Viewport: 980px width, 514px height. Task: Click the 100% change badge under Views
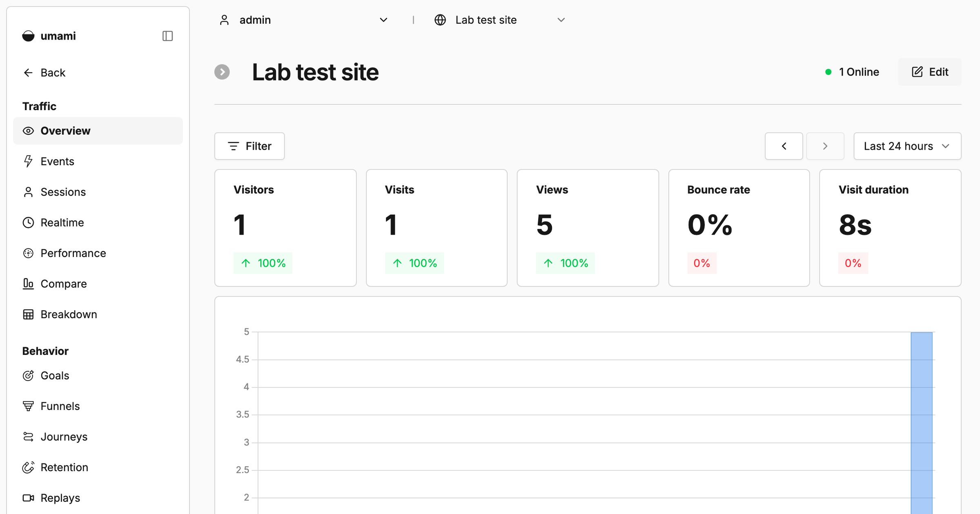tap(565, 263)
